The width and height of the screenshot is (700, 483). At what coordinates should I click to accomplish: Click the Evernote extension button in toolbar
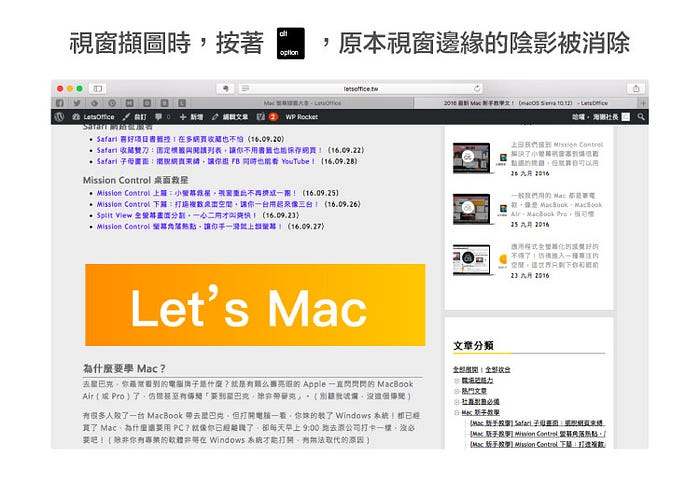pyautogui.click(x=225, y=88)
